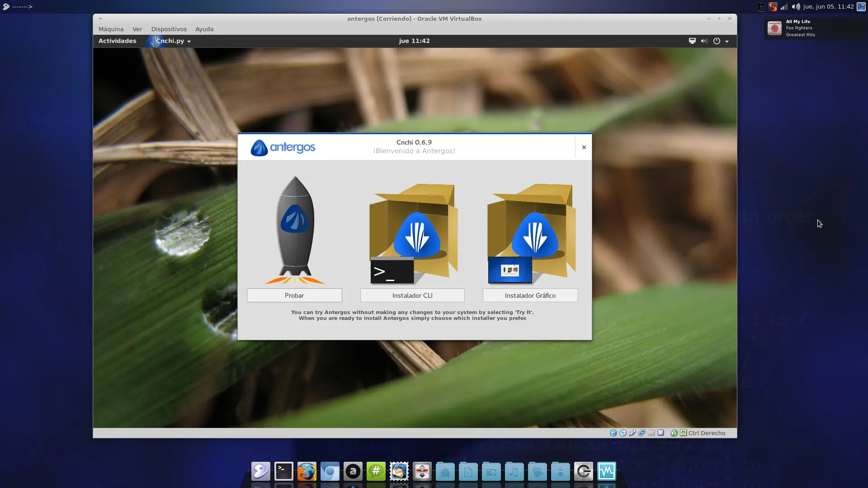
Task: Click the Antergos logo in Cnchi header
Action: tap(283, 148)
